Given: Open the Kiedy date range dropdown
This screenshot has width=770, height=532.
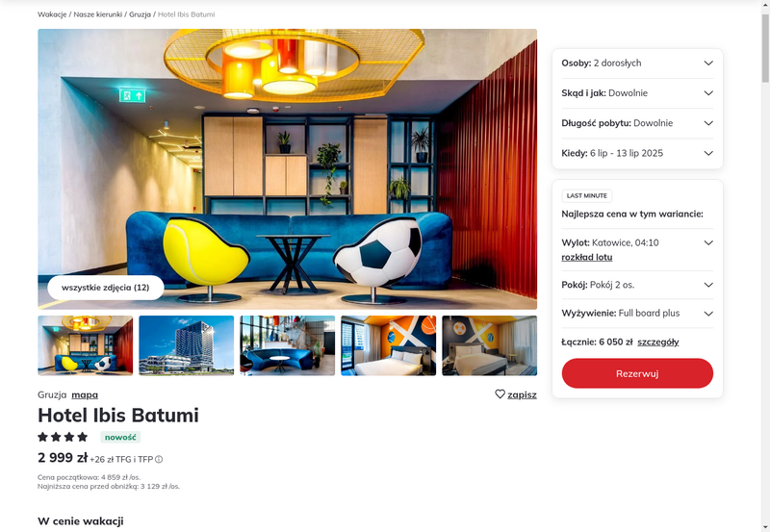Looking at the screenshot, I should (x=637, y=153).
